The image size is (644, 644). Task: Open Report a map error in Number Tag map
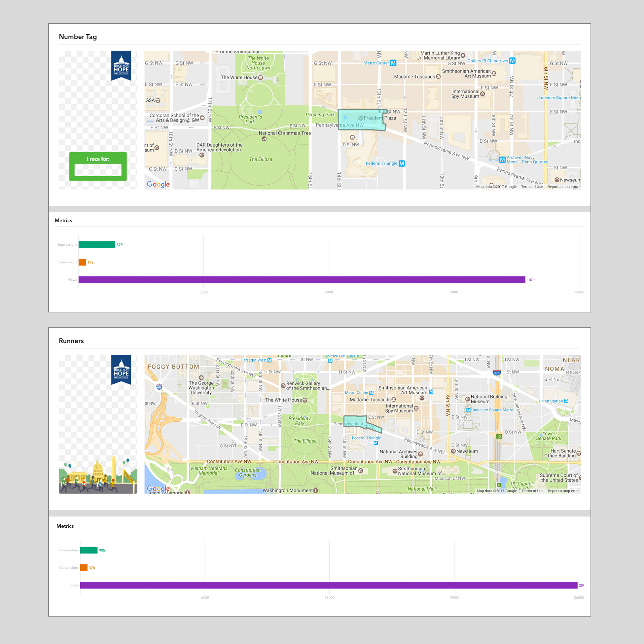pyautogui.click(x=563, y=187)
